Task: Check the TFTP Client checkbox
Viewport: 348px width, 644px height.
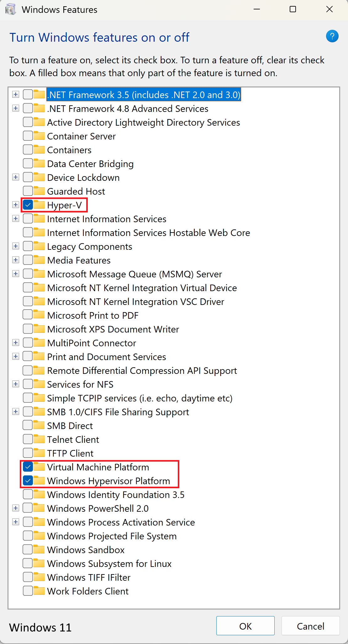Action: point(28,453)
